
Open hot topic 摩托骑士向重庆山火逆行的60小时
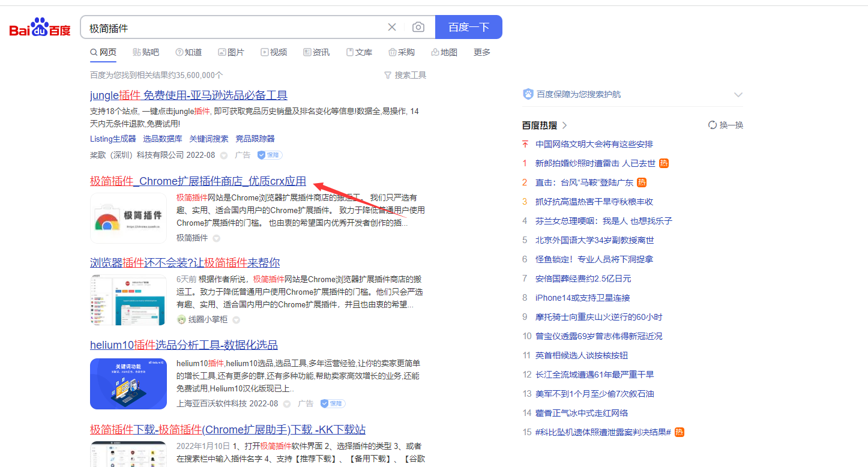tap(599, 317)
